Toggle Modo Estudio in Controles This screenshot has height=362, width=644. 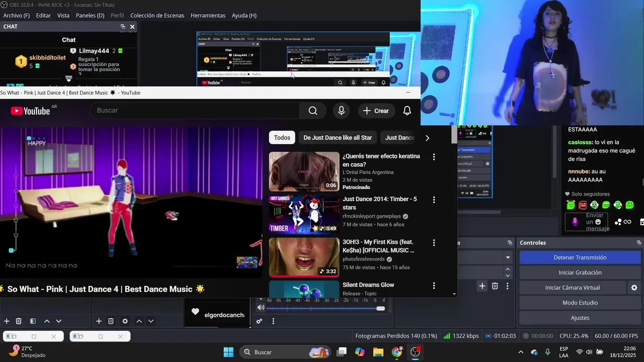click(x=580, y=303)
